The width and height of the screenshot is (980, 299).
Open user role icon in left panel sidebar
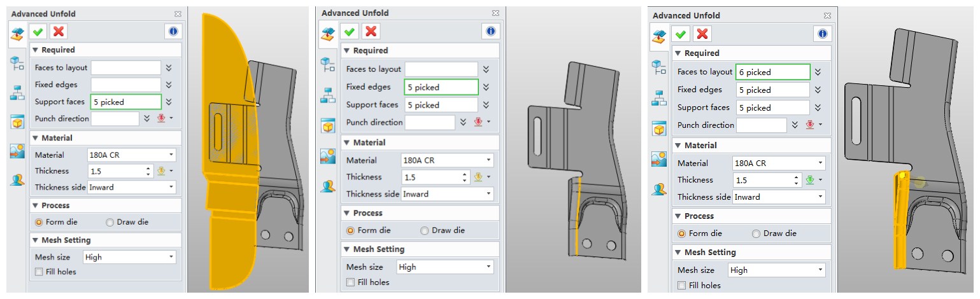pos(17,179)
